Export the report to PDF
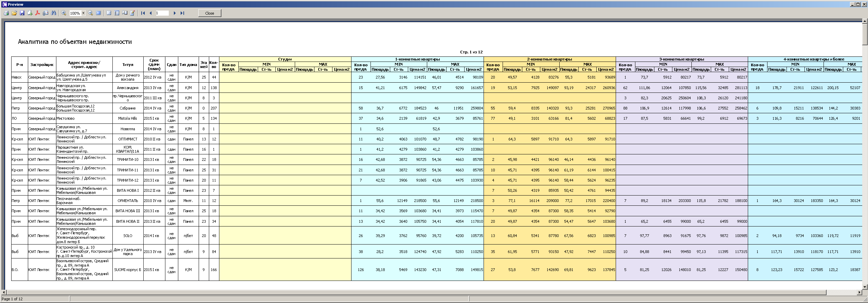 coord(38,13)
